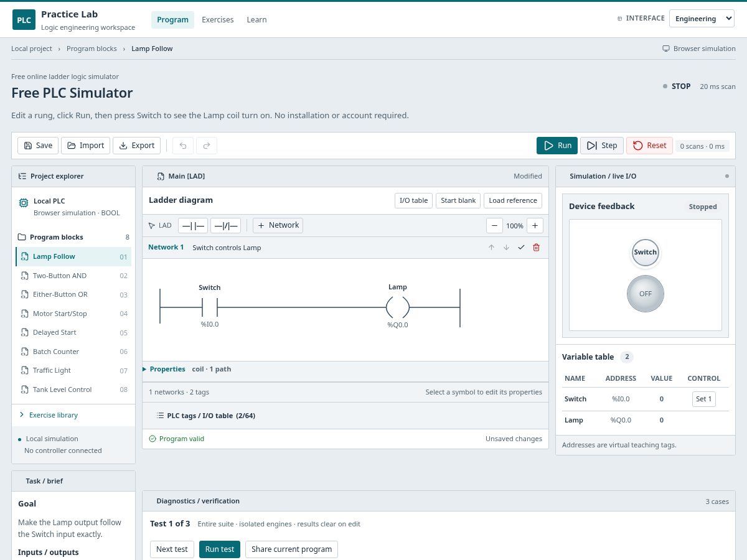
Task: Set the Switch variable to 1
Action: [x=704, y=399]
